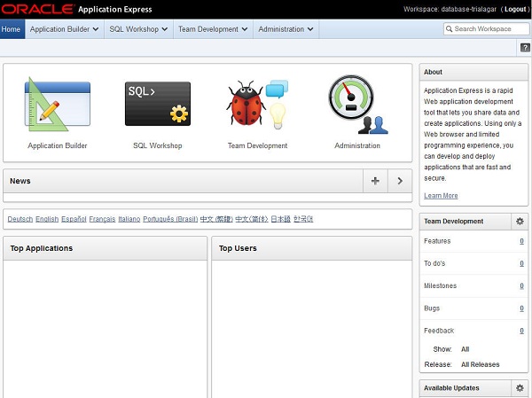Switch language to Korean
Image resolution: width=532 pixels, height=398 pixels.
click(x=303, y=219)
